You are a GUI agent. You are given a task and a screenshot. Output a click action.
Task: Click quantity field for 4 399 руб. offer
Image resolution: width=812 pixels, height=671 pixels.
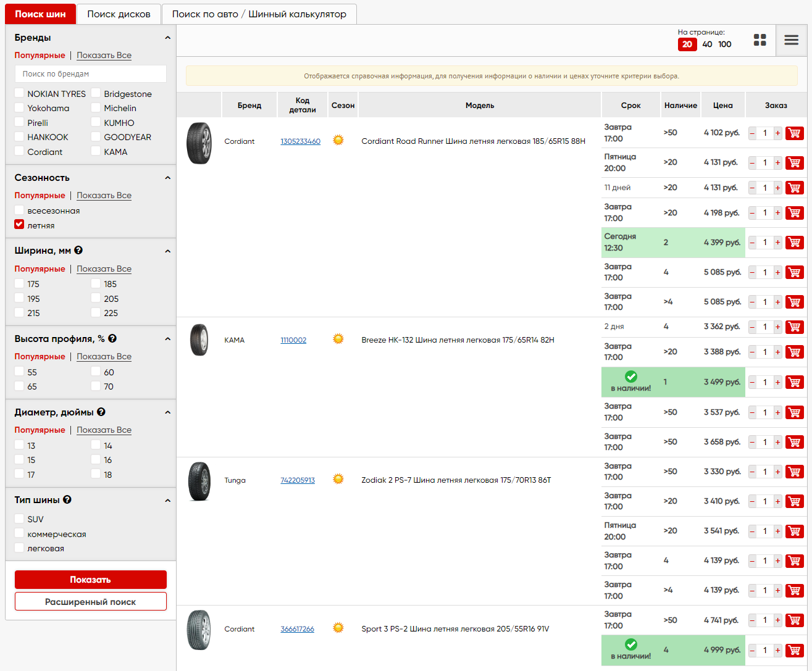765,243
